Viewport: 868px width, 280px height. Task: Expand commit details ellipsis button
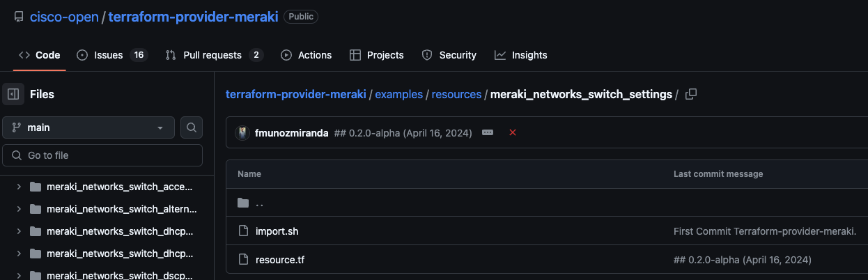pos(488,132)
